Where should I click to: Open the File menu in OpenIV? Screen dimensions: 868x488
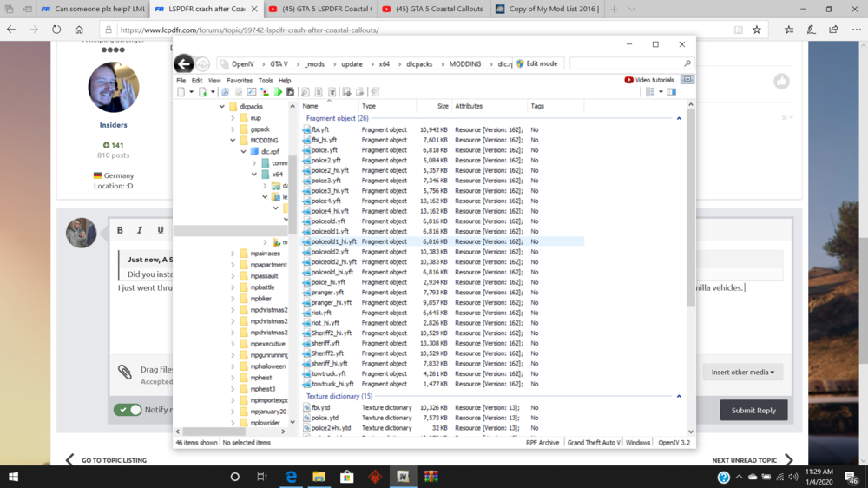[181, 80]
